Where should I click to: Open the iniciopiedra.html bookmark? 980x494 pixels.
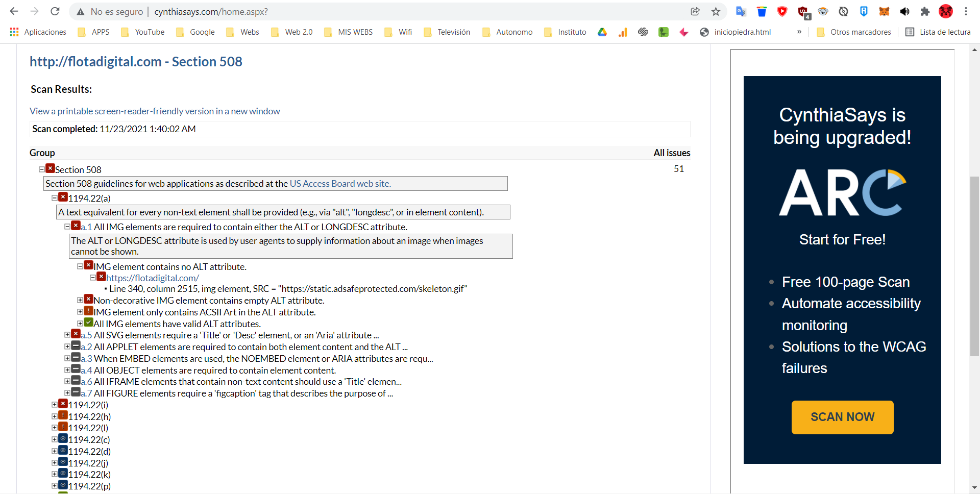point(736,32)
